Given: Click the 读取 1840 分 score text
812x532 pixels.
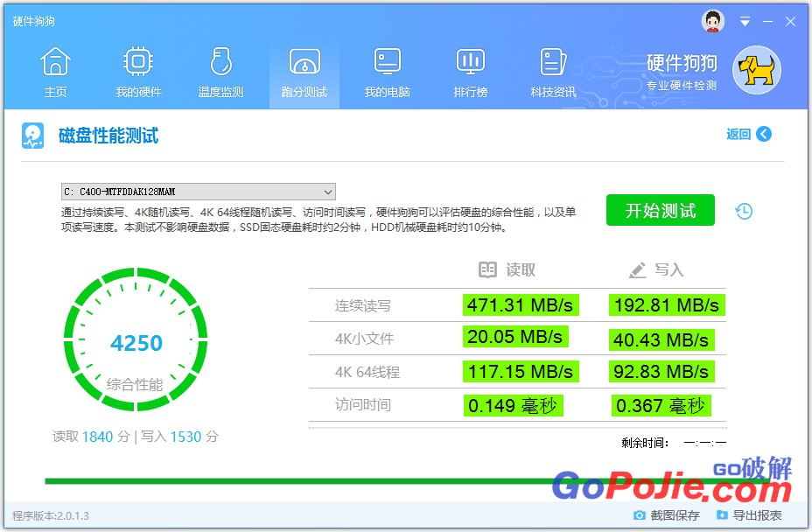Looking at the screenshot, I should [91, 437].
